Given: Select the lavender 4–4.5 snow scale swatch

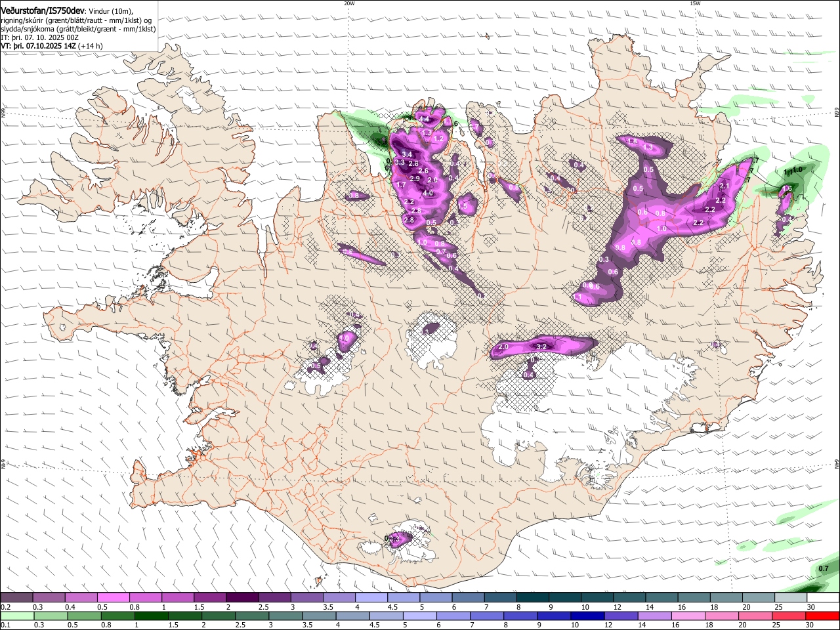Looking at the screenshot, I should 371,598.
